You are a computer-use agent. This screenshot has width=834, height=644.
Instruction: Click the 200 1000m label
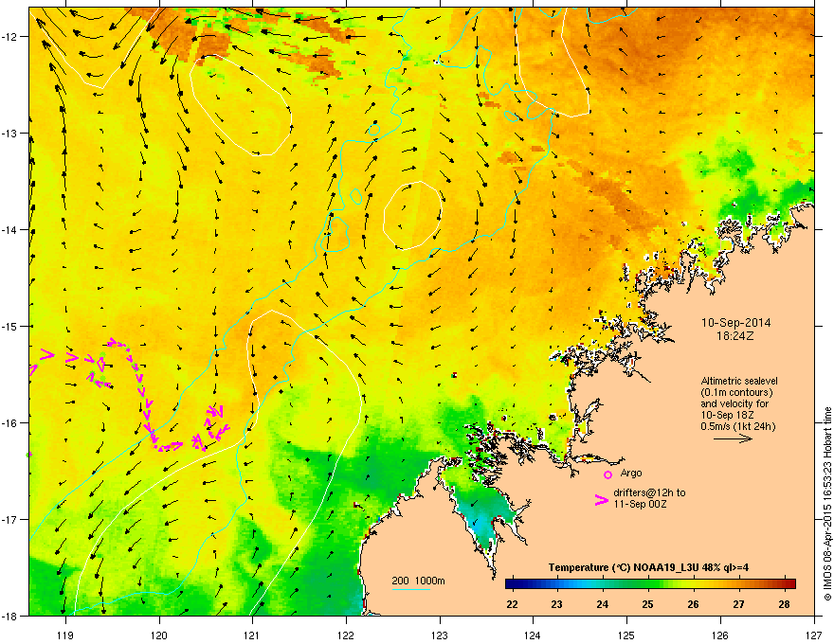tap(418, 581)
